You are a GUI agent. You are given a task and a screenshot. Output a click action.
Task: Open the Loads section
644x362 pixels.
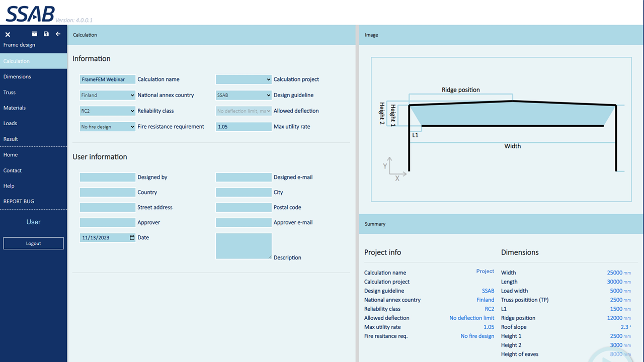coord(34,123)
